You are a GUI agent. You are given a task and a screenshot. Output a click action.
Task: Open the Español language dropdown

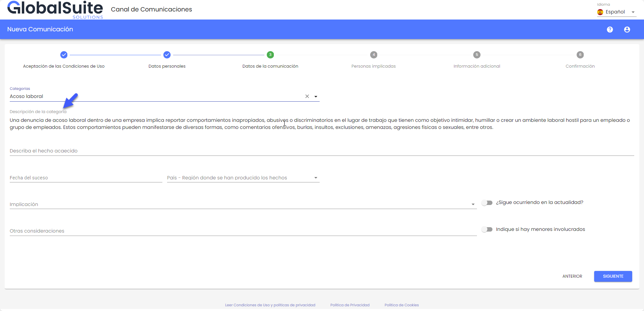[x=616, y=12]
